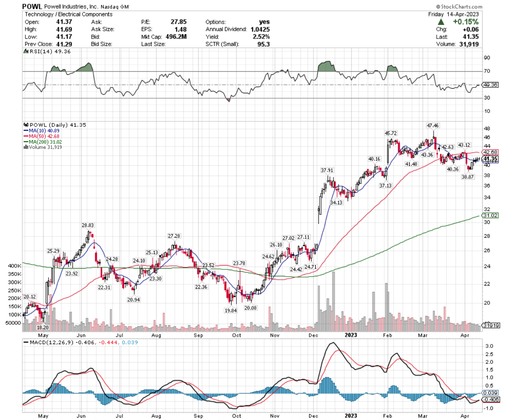Click the Dec label on bottom time axis

(x=313, y=416)
